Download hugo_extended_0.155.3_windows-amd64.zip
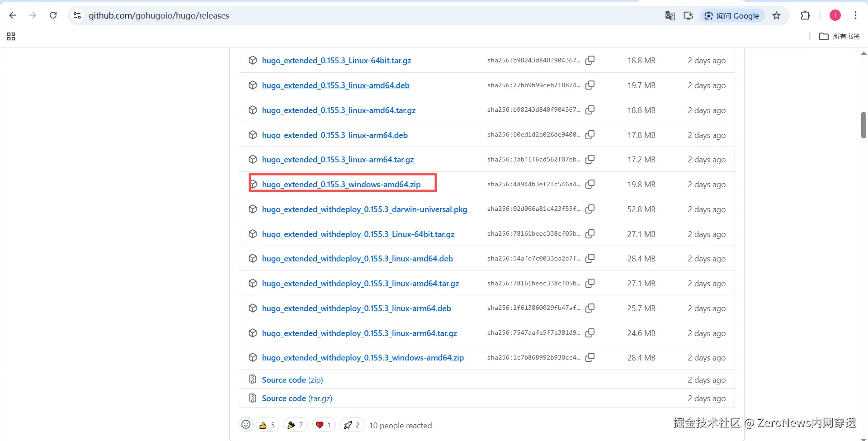Viewport: 868px width, 441px height. click(341, 185)
